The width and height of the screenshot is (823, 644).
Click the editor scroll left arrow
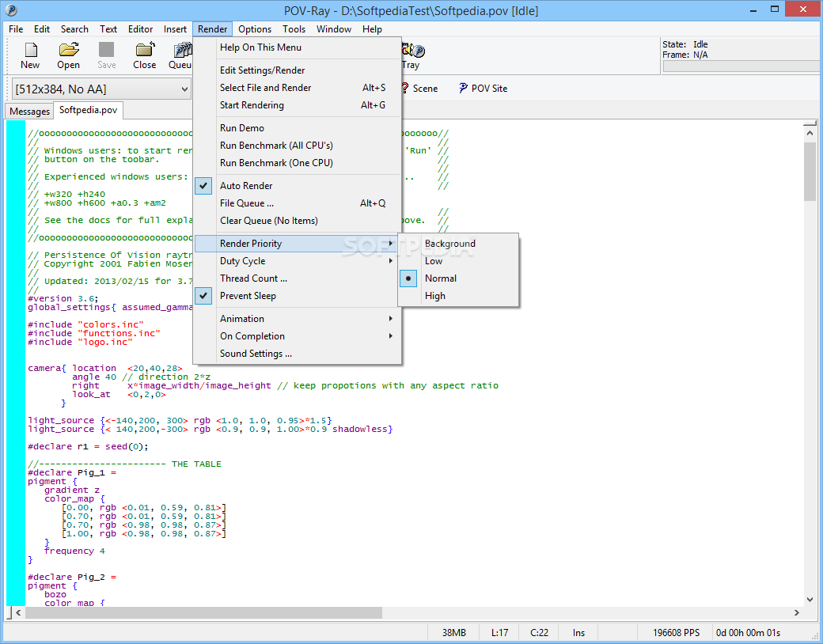coord(18,612)
